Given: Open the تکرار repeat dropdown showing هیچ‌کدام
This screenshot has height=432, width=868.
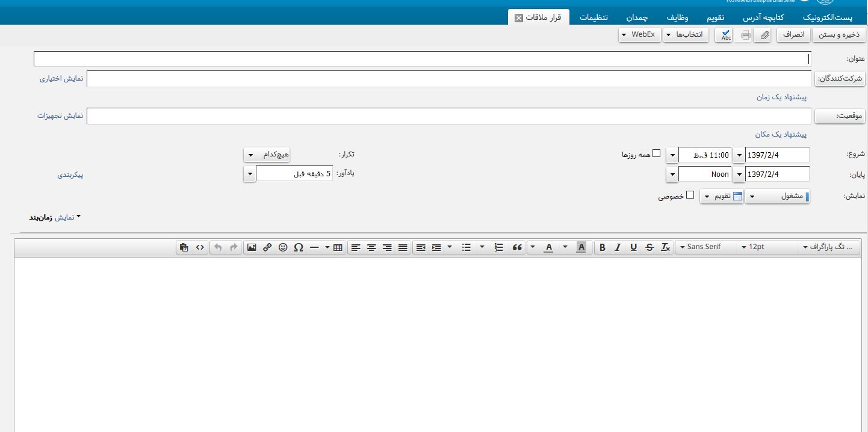Looking at the screenshot, I should [267, 155].
